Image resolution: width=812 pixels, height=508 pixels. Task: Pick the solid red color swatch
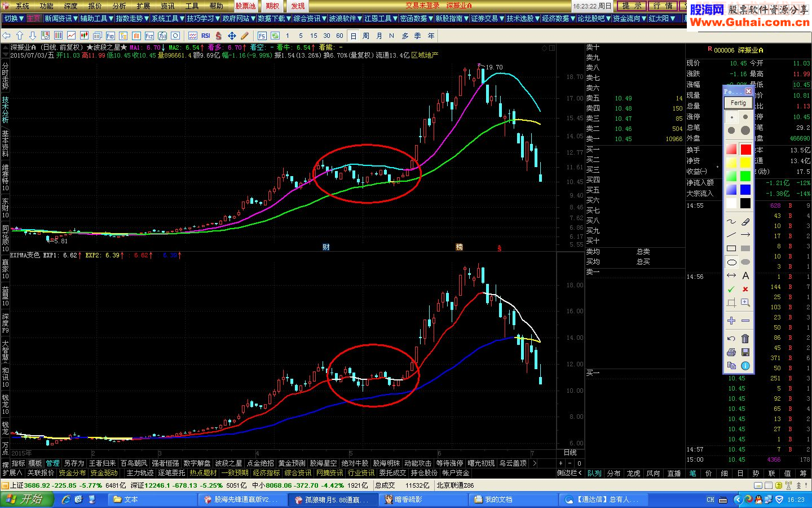click(x=745, y=149)
